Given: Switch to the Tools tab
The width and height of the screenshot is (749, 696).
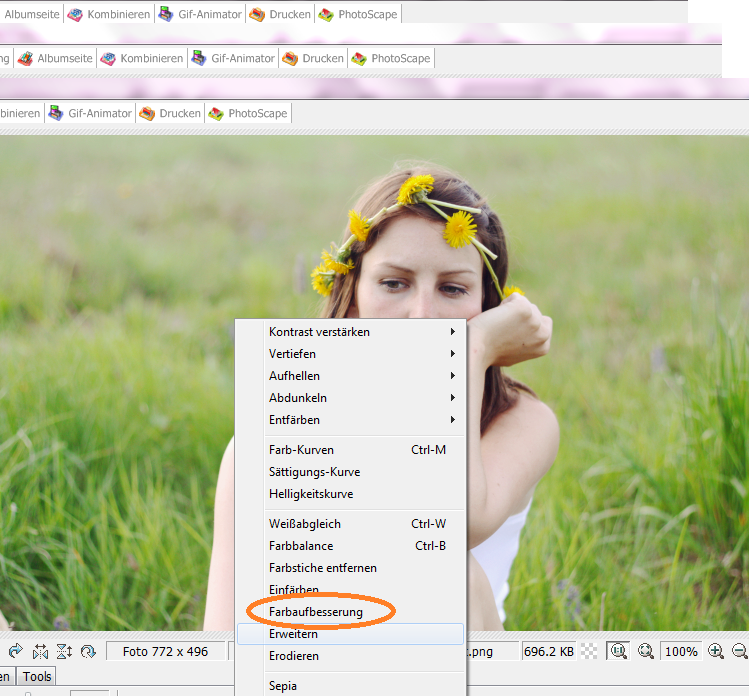Looking at the screenshot, I should point(37,676).
